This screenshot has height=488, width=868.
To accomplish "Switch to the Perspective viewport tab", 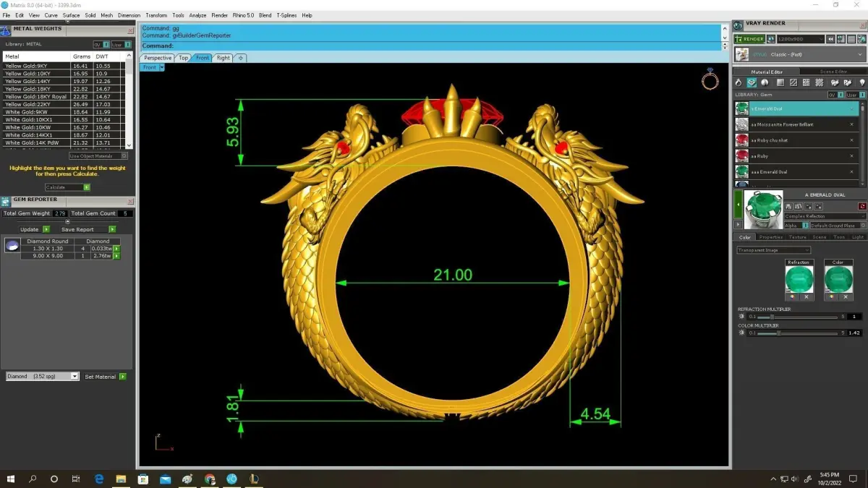I will (x=158, y=58).
